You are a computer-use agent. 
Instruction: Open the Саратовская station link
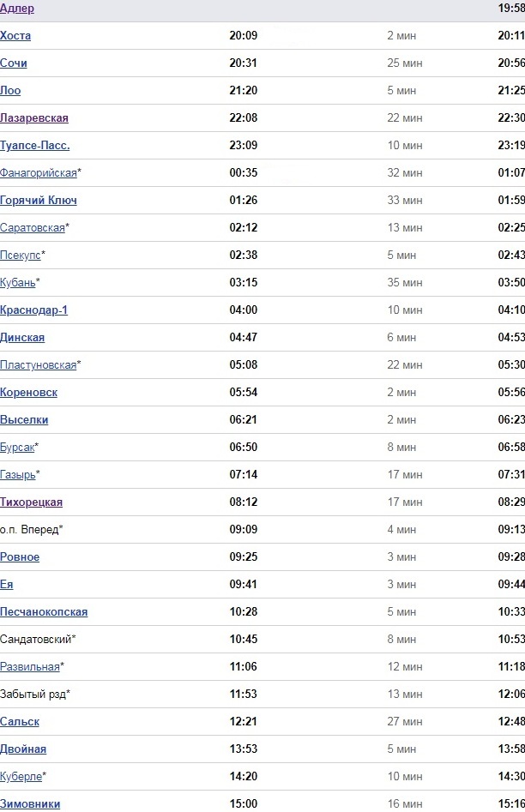[x=33, y=228]
